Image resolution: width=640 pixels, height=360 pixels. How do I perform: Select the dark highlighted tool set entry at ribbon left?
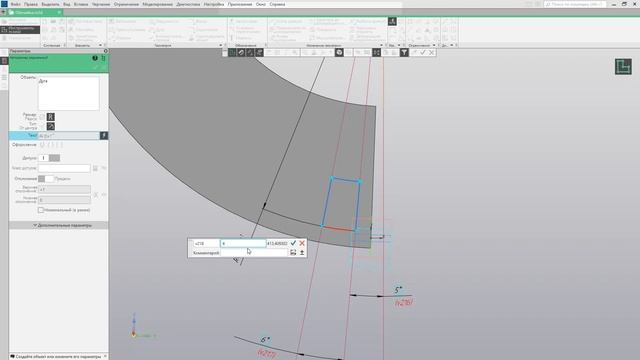point(20,30)
